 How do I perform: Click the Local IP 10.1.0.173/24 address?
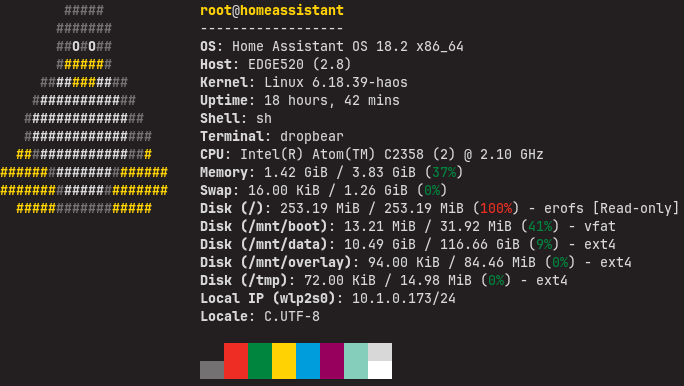[404, 298]
